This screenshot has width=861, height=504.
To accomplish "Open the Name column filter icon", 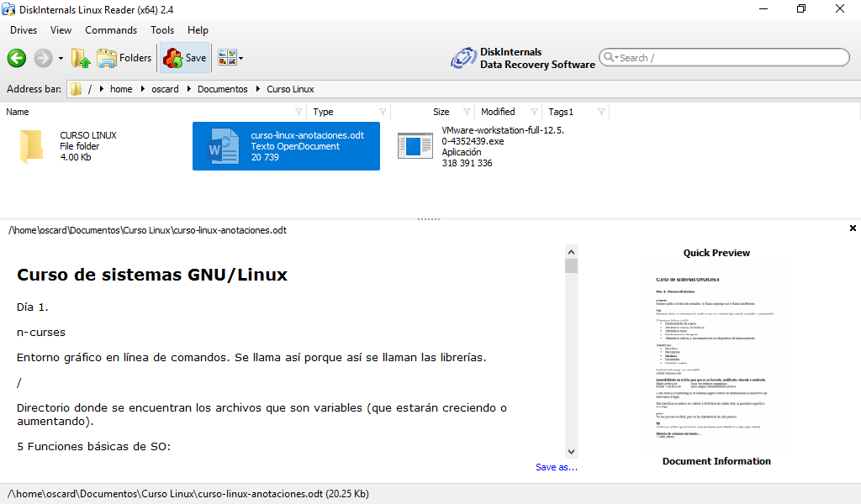I will [x=298, y=112].
